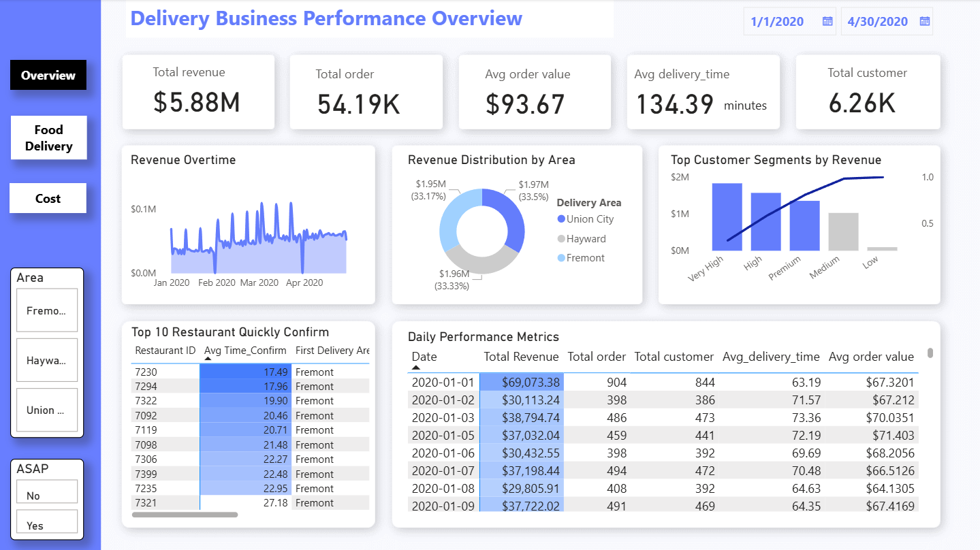Open the Food Delivery page

point(48,137)
